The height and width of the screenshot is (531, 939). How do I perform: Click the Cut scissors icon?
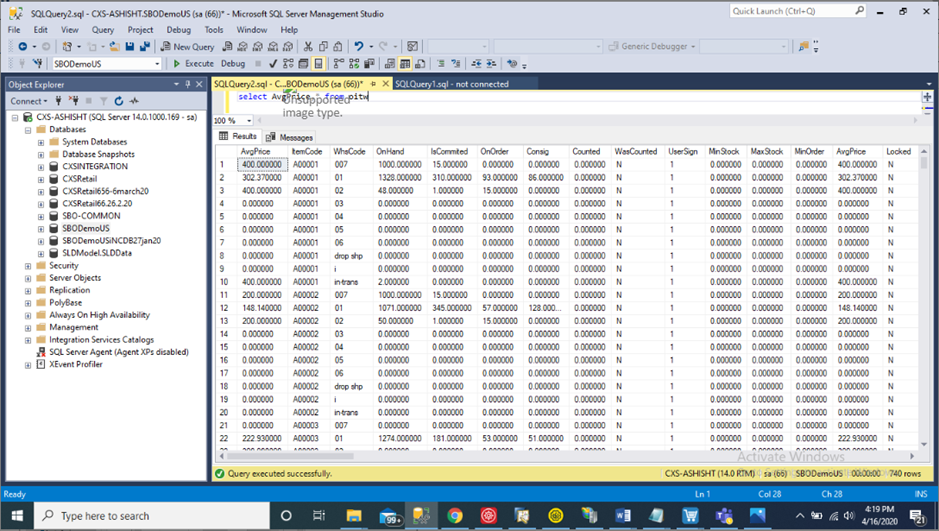(x=308, y=47)
